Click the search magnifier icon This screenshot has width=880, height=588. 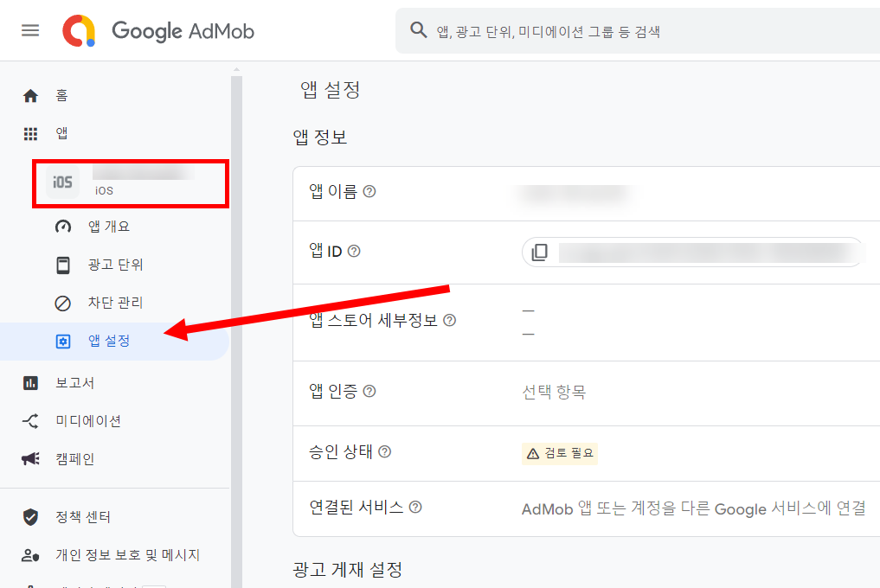tap(419, 29)
